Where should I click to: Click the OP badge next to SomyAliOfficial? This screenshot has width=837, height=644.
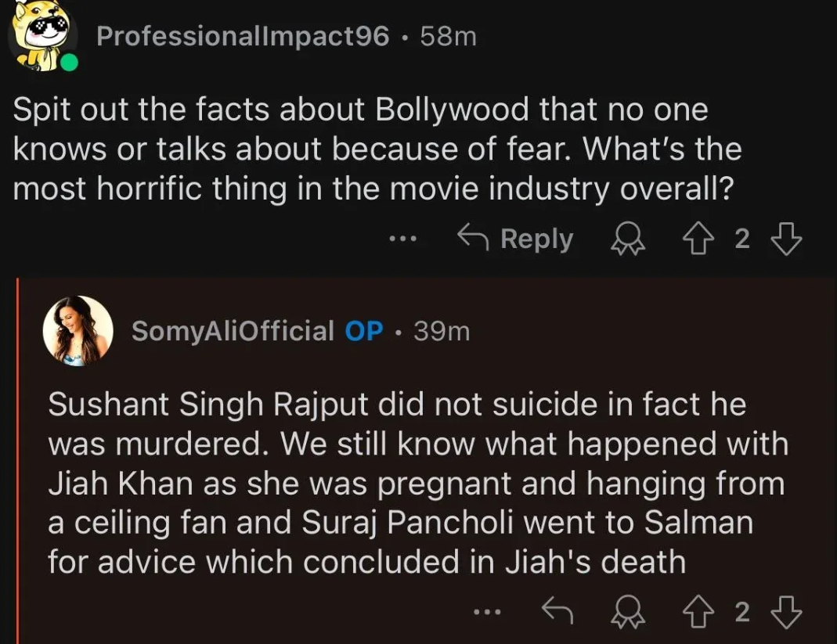364,331
